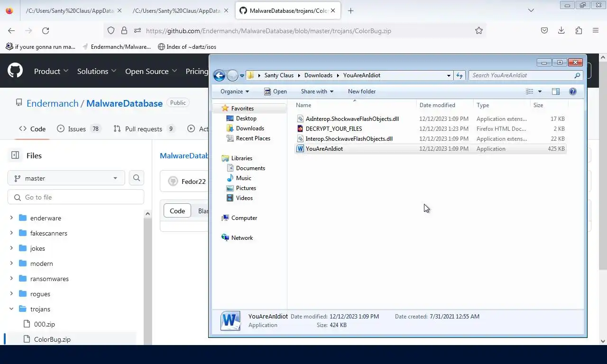Open the MalwareDatabase repository link
This screenshot has height=364, width=607.
[x=124, y=103]
